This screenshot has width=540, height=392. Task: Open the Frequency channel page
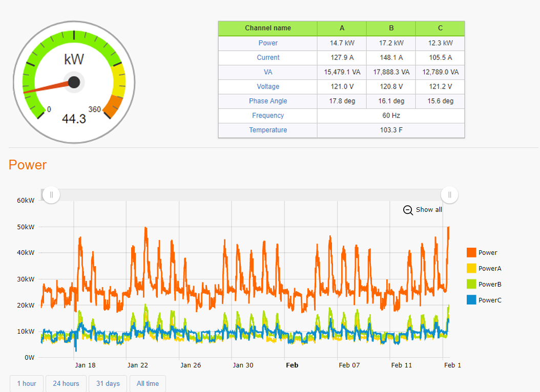click(x=267, y=116)
